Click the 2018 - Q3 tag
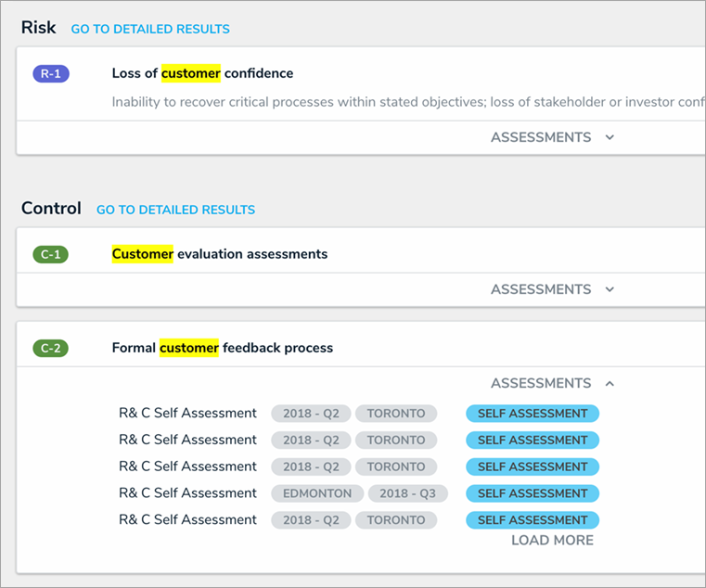706x588 pixels. (x=407, y=493)
